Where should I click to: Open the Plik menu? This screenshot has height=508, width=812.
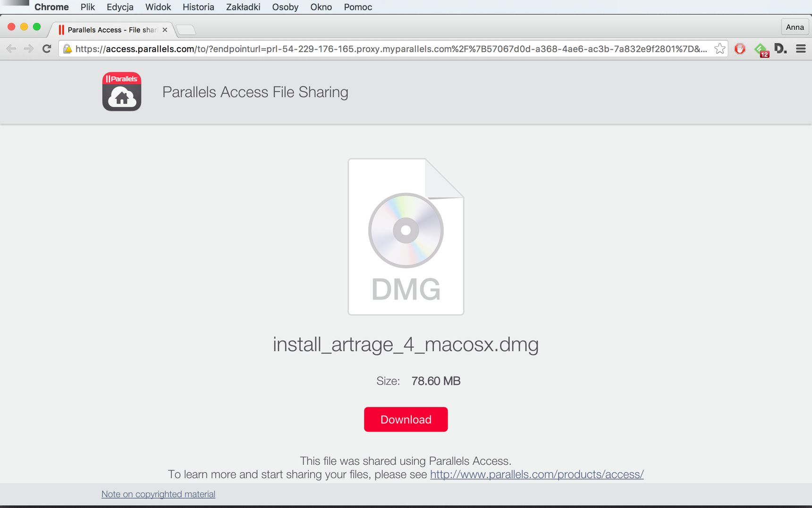coord(88,7)
